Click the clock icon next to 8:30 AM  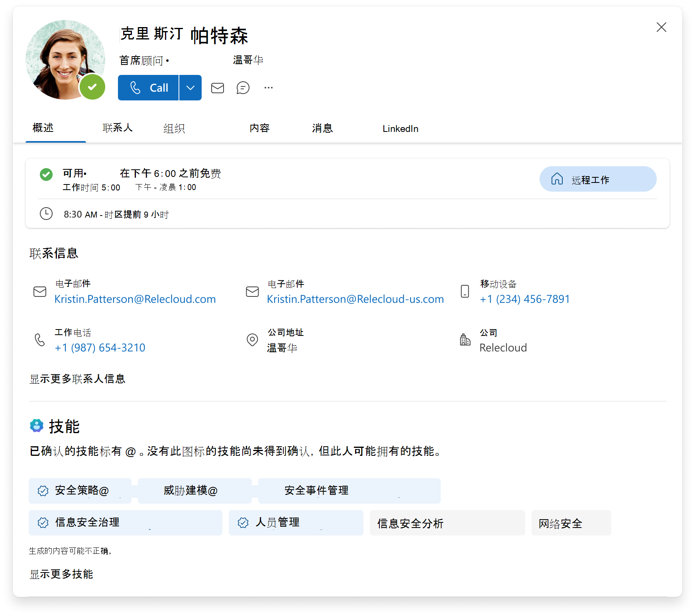click(46, 214)
